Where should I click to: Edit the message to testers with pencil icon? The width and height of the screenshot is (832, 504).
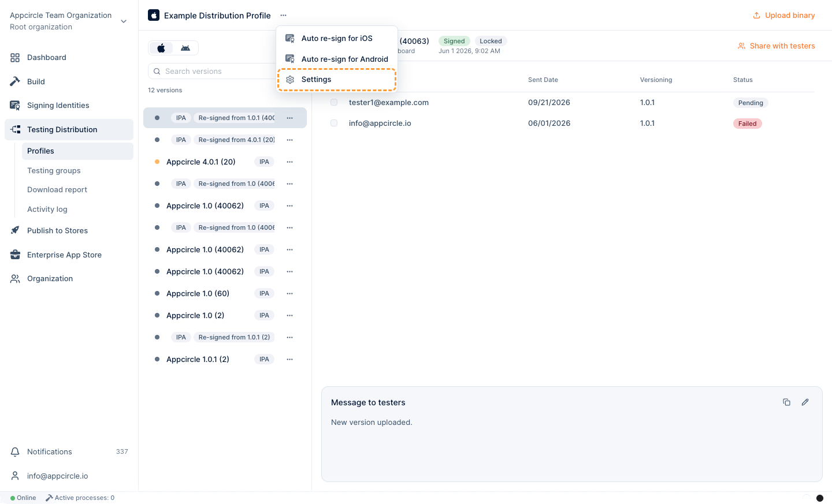805,402
